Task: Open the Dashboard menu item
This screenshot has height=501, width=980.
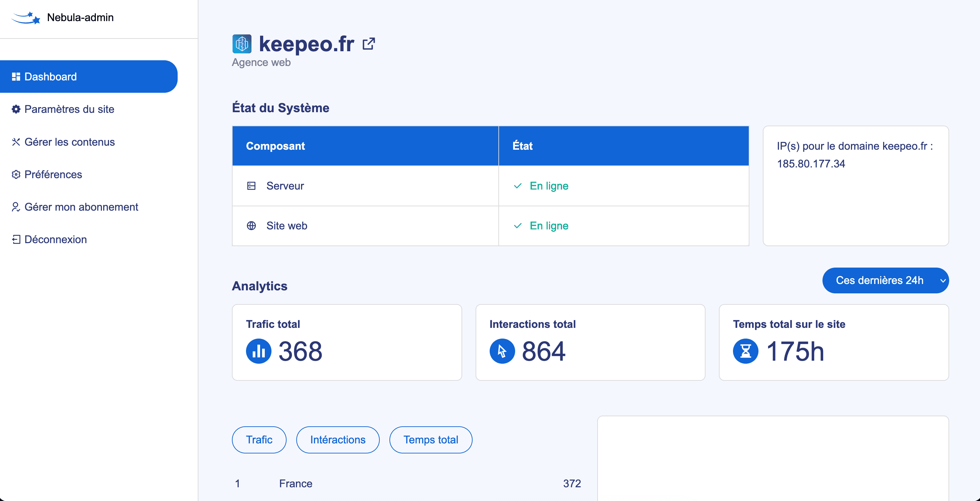Action: click(88, 76)
